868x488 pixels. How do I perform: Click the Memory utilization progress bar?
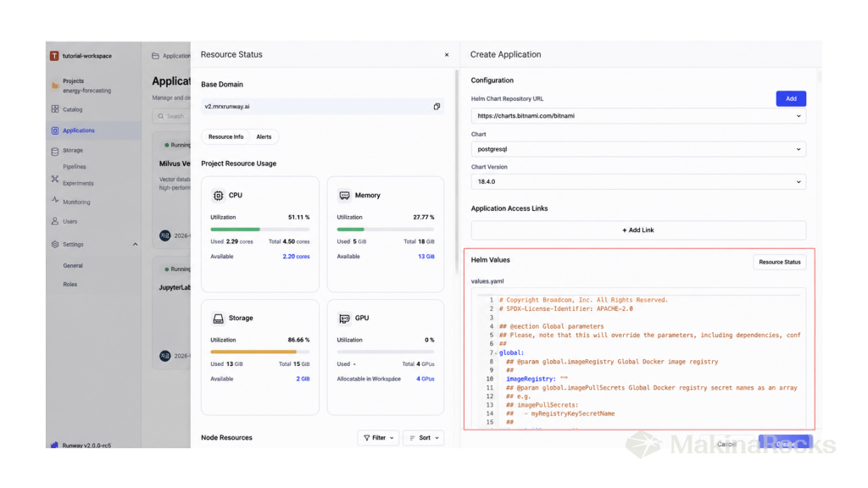[386, 229]
